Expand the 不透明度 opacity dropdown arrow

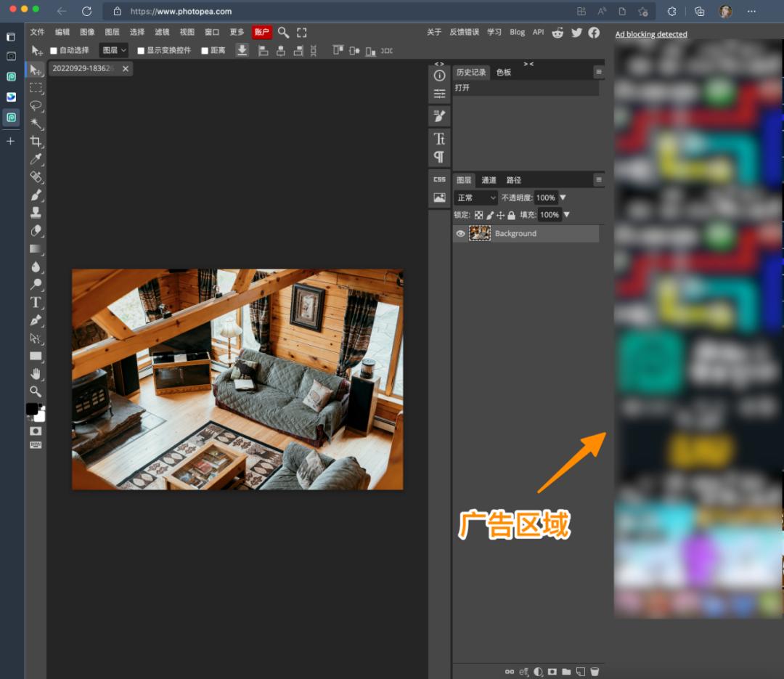click(x=563, y=198)
